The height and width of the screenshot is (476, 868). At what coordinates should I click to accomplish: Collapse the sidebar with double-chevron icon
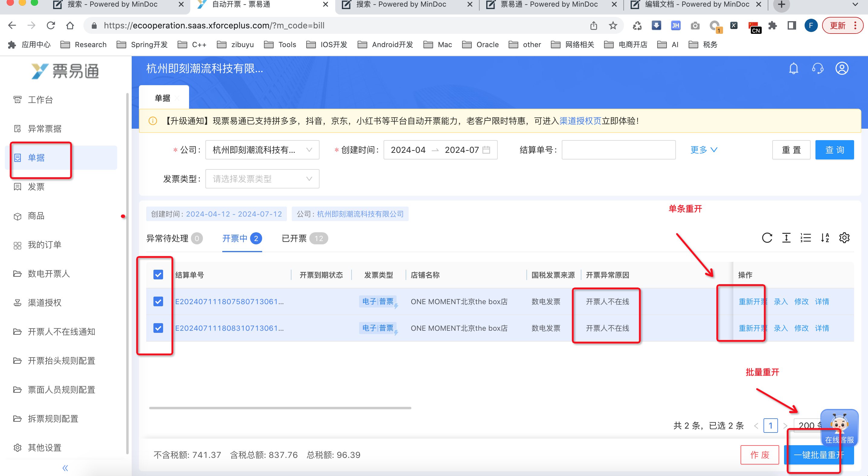pyautogui.click(x=65, y=468)
